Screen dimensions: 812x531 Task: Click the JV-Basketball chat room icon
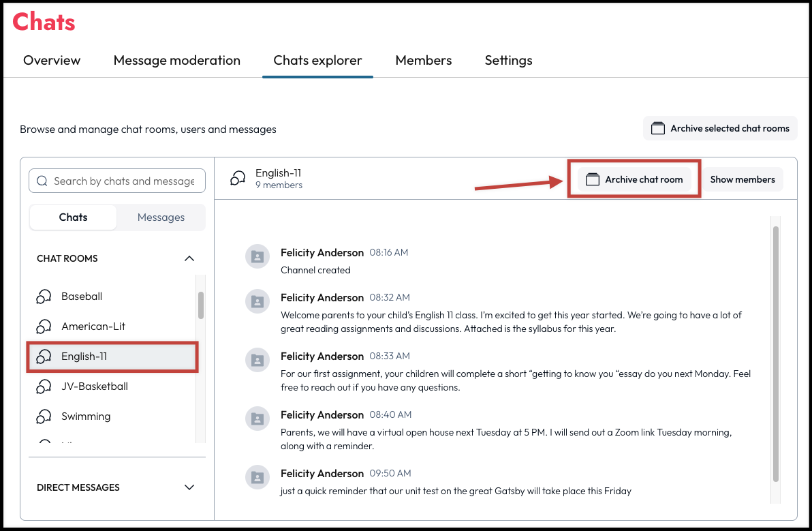[44, 386]
